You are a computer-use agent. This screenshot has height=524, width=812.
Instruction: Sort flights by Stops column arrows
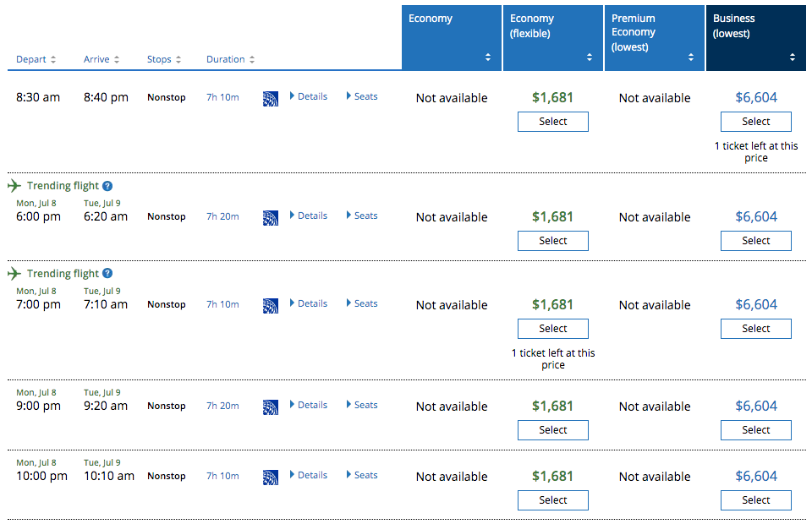coord(178,60)
